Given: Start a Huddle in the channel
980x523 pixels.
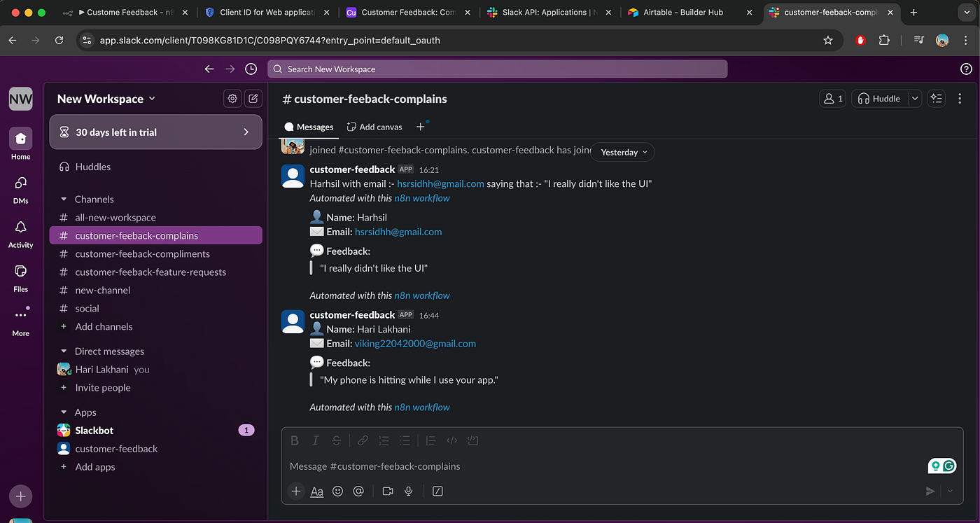Looking at the screenshot, I should 879,99.
